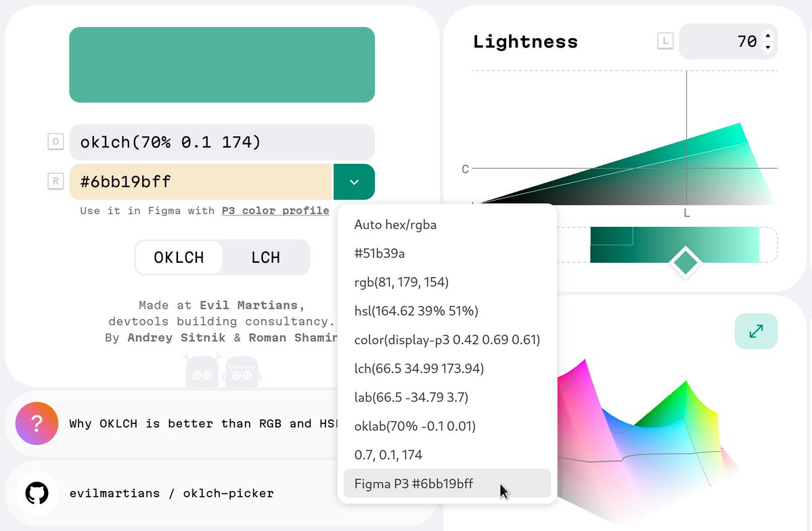Click the question mark gradient icon

click(37, 423)
